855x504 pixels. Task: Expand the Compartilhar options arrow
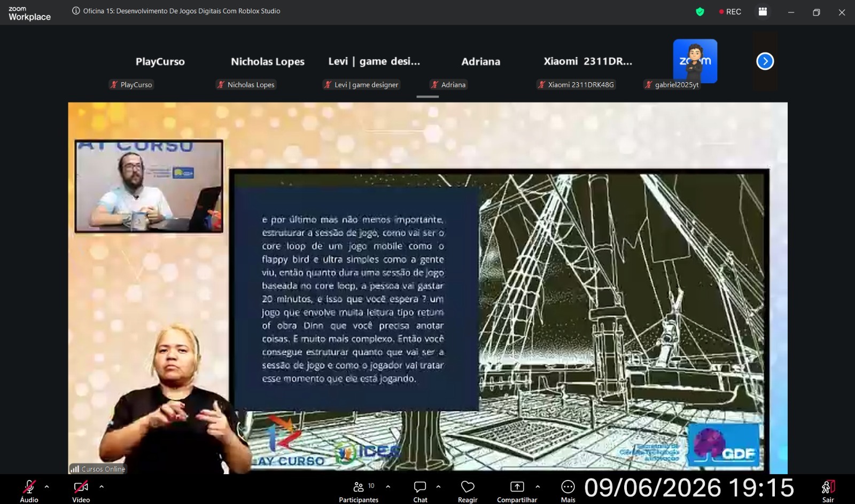(538, 486)
